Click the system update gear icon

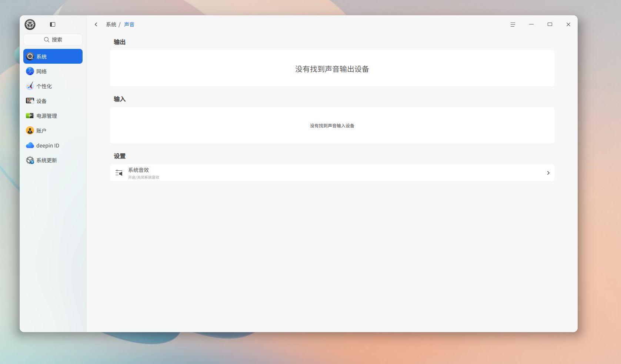point(30,160)
